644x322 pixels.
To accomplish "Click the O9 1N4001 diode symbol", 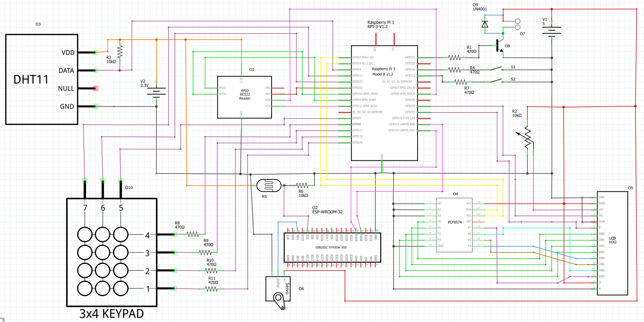I will 485,24.
